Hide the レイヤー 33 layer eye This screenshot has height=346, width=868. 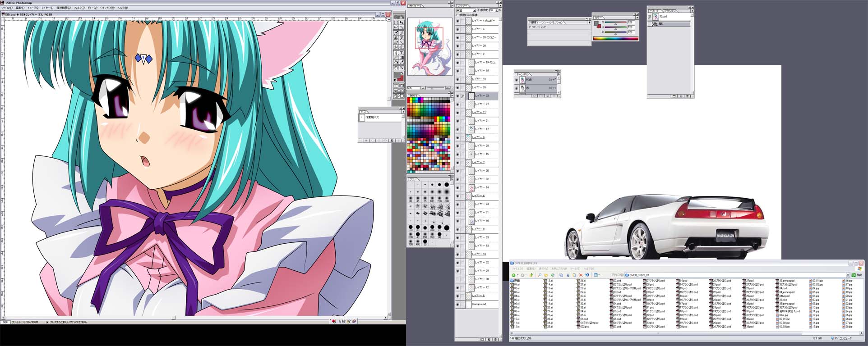coord(457,96)
